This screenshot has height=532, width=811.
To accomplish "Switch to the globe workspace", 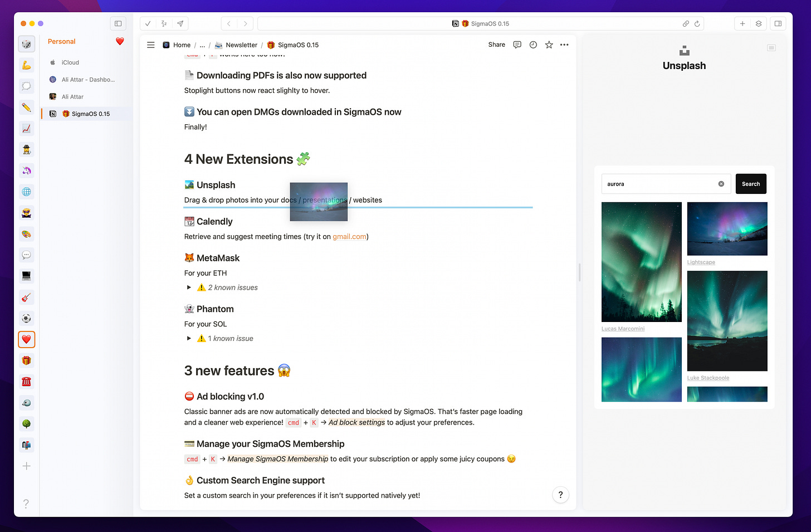I will pyautogui.click(x=26, y=192).
